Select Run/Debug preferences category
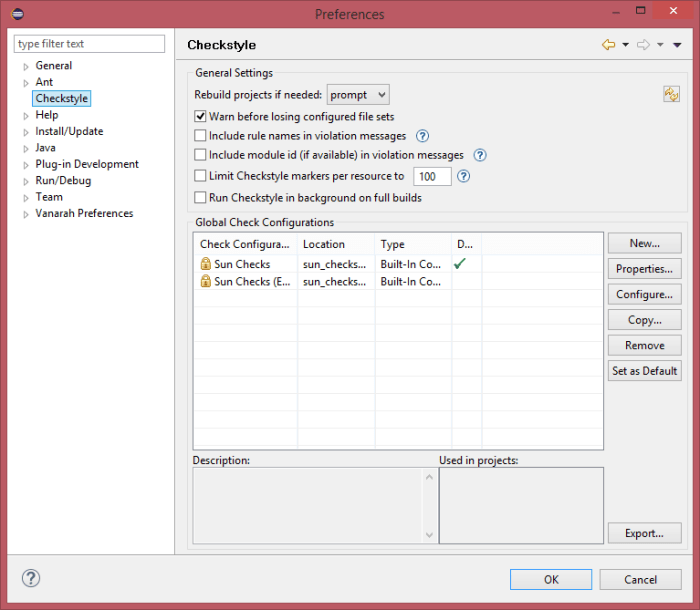The width and height of the screenshot is (700, 610). (x=63, y=180)
